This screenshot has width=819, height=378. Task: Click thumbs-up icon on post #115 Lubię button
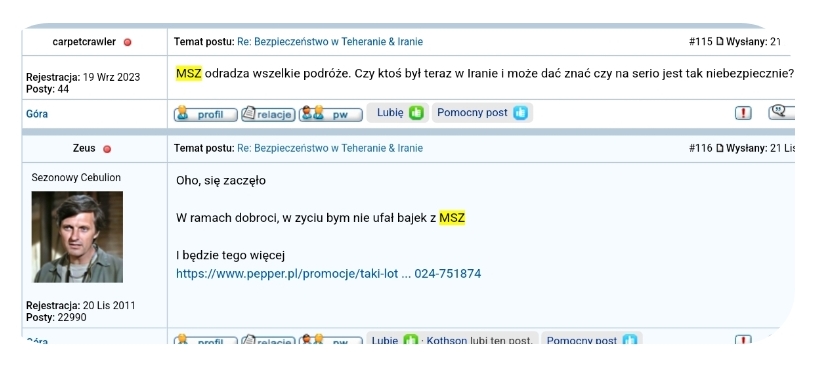(x=416, y=113)
